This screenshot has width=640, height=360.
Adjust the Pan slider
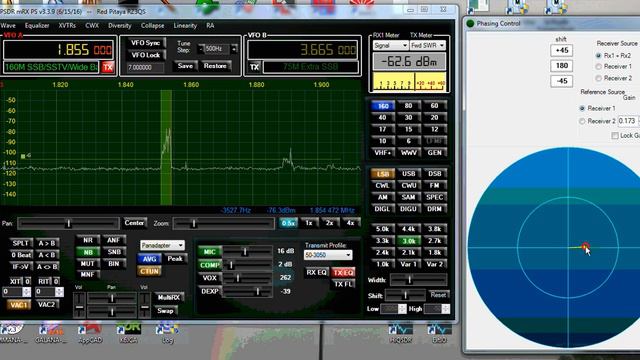point(68,223)
